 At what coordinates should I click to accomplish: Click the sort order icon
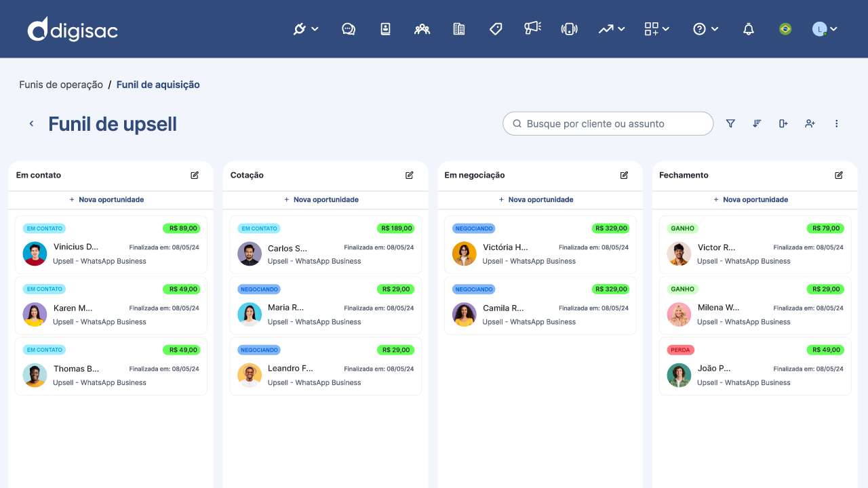point(757,123)
